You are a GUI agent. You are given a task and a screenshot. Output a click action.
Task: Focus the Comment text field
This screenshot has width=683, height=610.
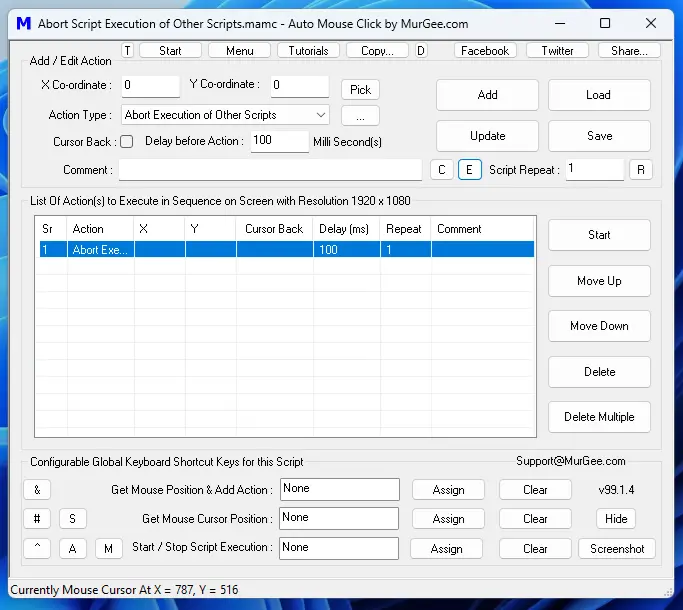pos(270,169)
